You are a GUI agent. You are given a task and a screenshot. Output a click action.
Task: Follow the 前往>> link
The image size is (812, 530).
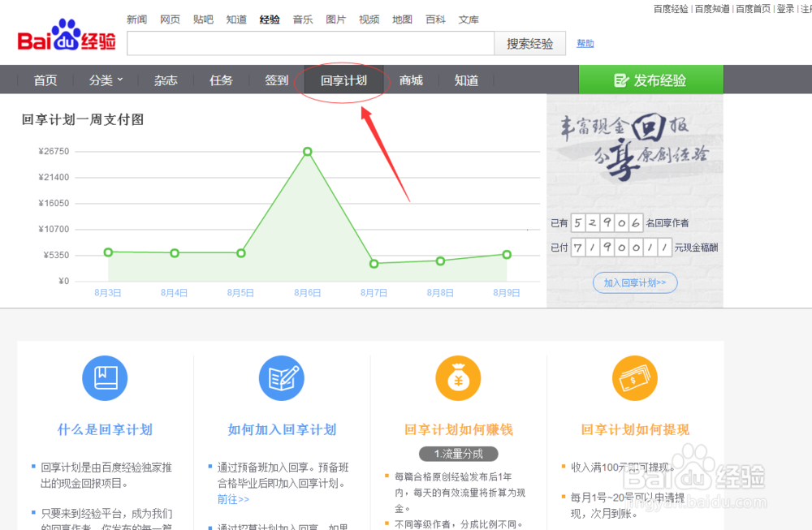pos(233,499)
